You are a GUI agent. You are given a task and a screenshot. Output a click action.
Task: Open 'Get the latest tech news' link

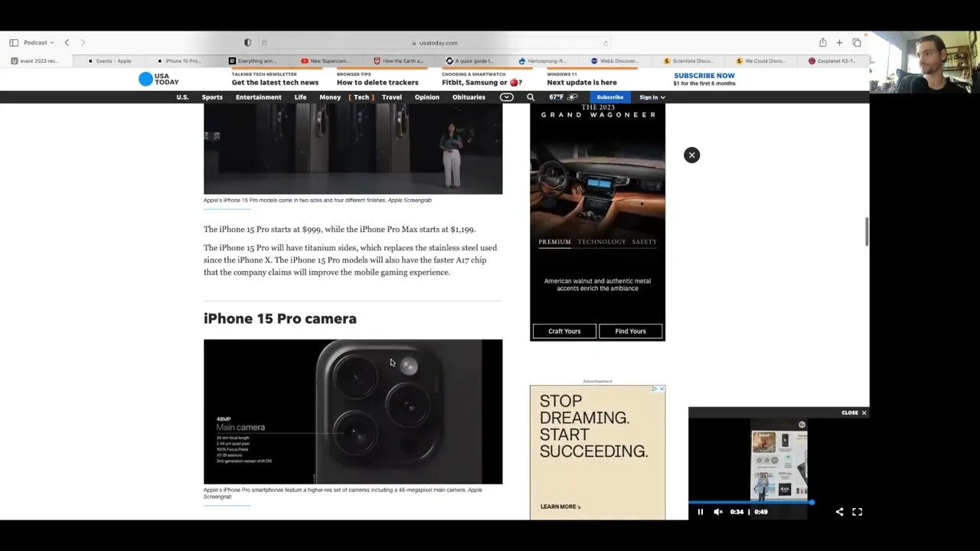[275, 83]
